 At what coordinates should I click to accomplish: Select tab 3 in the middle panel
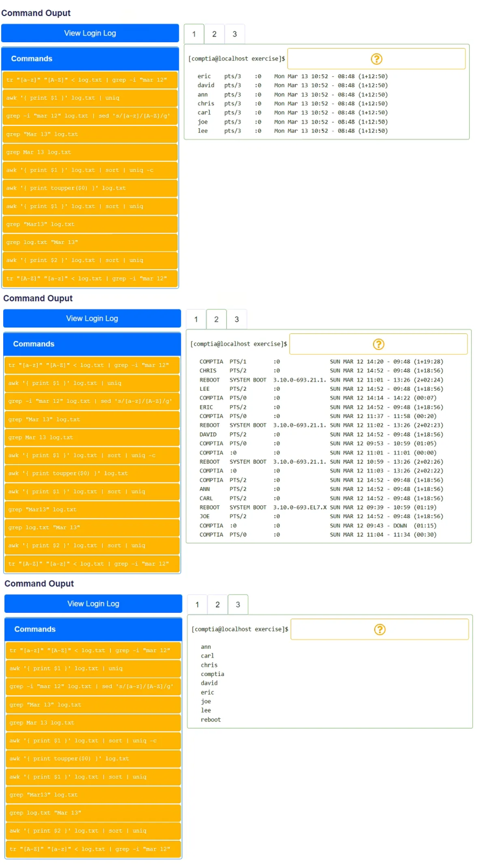pyautogui.click(x=236, y=319)
